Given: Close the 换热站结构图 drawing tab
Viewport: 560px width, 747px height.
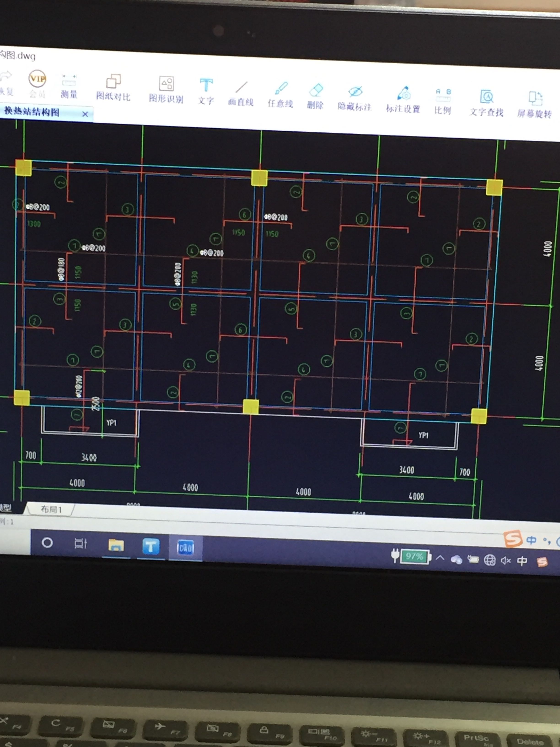Looking at the screenshot, I should point(85,114).
